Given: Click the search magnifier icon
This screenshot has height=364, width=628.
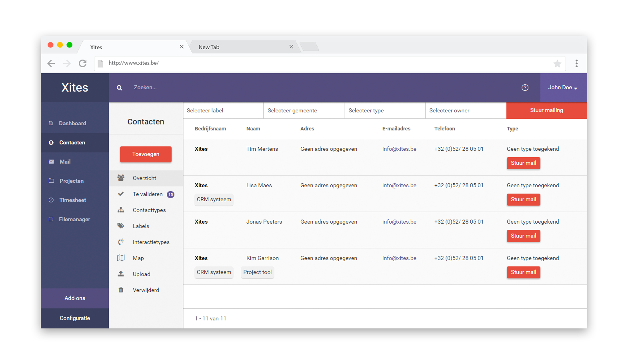Looking at the screenshot, I should tap(119, 88).
